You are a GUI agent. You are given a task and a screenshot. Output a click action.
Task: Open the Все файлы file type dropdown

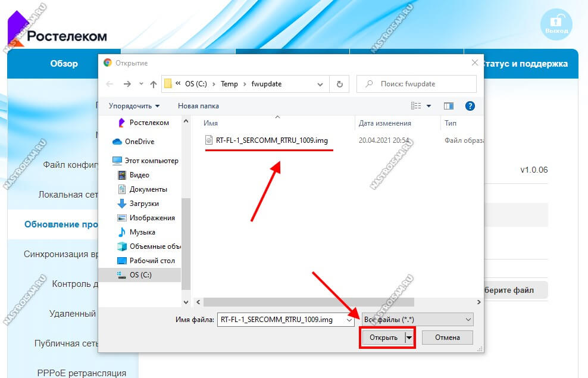417,320
